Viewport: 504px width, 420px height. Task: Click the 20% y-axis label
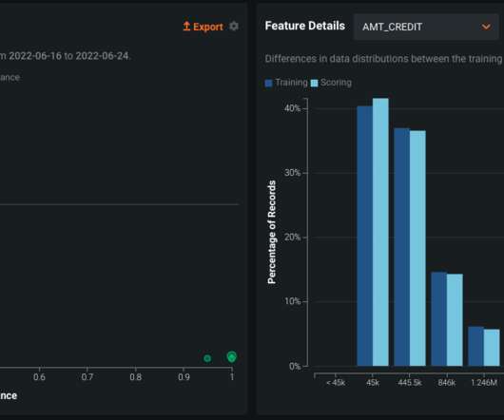click(x=292, y=238)
